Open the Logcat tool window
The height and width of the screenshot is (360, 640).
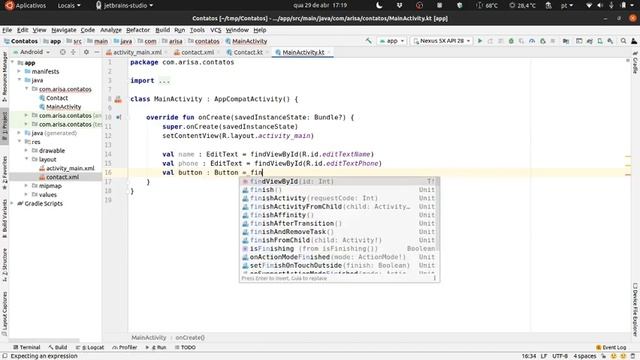tap(90, 347)
